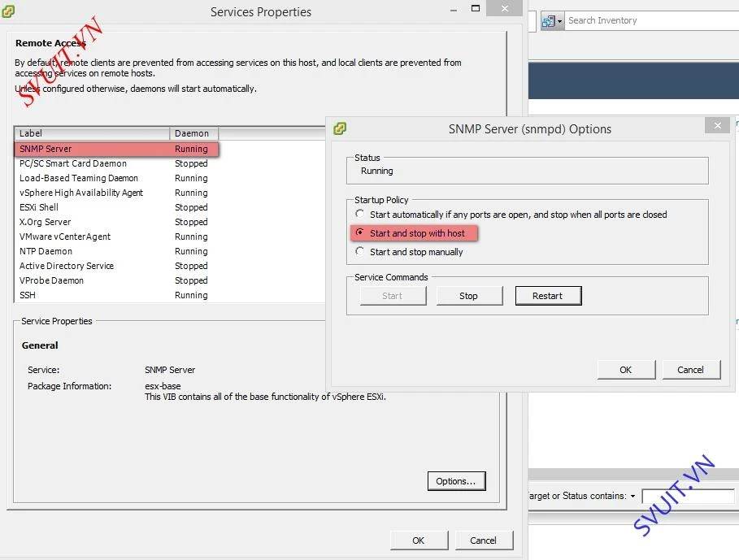Click the disabled Start service button
The width and height of the screenshot is (739, 560).
[x=393, y=296]
